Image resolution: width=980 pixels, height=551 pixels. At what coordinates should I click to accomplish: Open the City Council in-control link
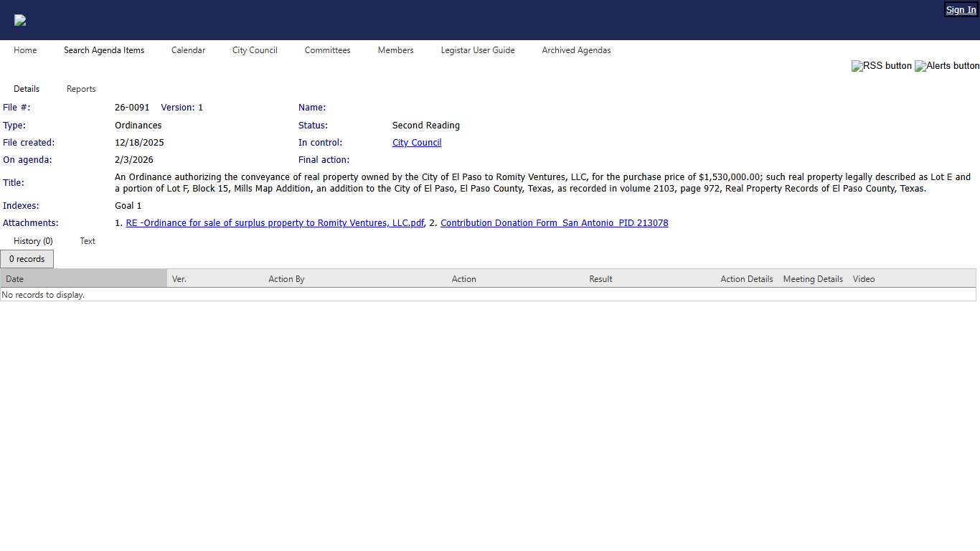point(417,143)
